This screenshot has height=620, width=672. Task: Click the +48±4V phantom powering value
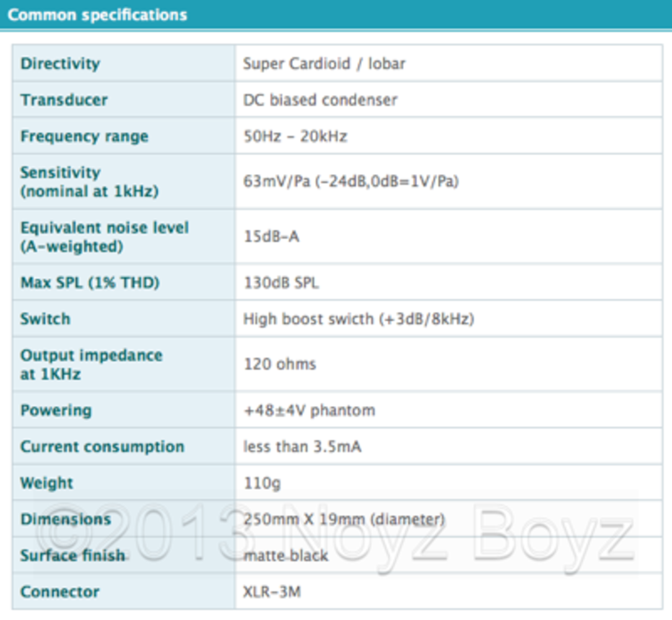[x=309, y=410]
